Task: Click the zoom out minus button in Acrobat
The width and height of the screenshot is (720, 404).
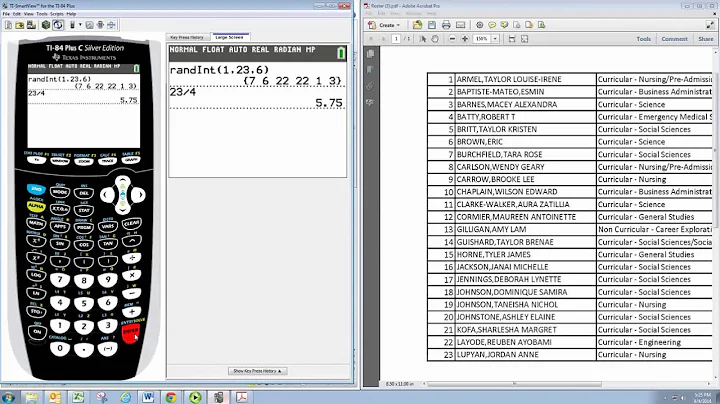Action: (x=452, y=39)
